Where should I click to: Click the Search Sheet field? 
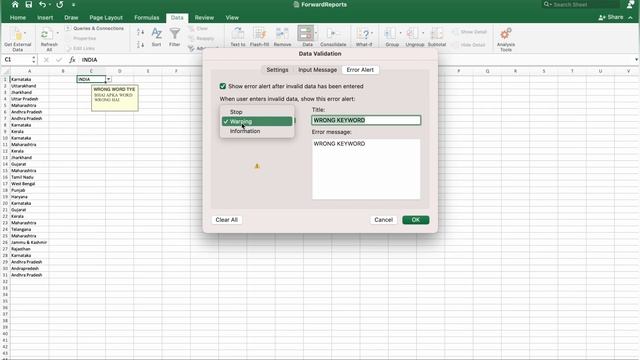click(x=581, y=4)
